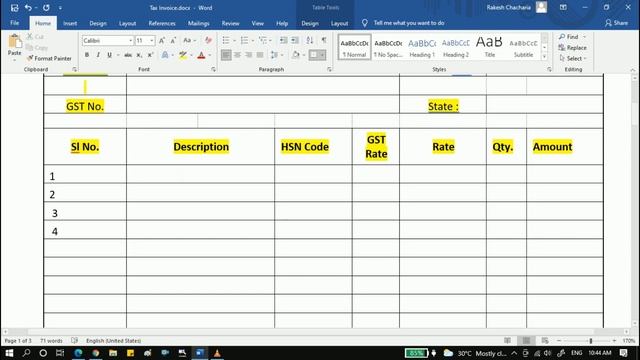Open the font size dropdown
Viewport: 640px width, 360px height.
(151, 40)
